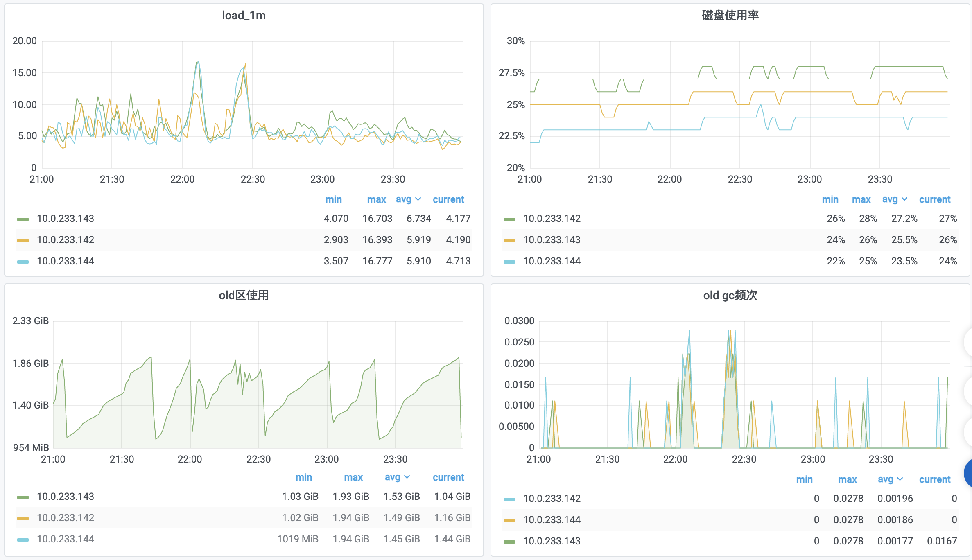Toggle series 10.0.233.144 in old区使用 legend
The height and width of the screenshot is (560, 972).
[x=66, y=539]
